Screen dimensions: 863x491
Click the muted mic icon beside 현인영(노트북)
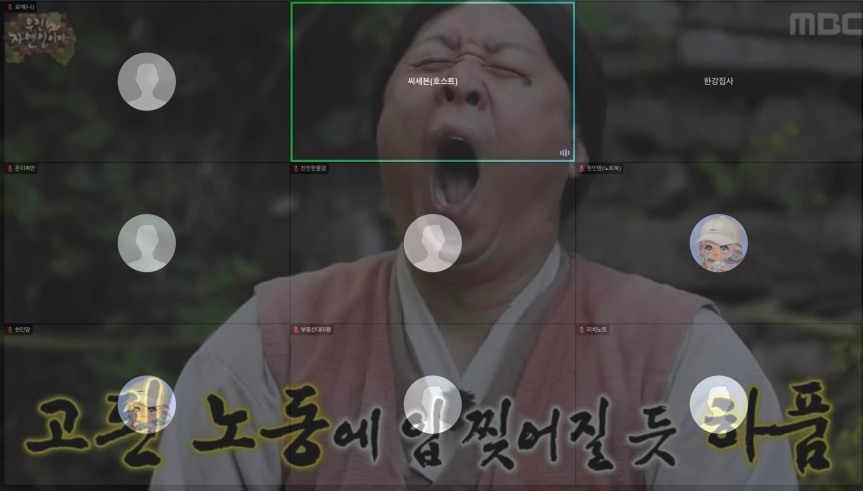[582, 168]
